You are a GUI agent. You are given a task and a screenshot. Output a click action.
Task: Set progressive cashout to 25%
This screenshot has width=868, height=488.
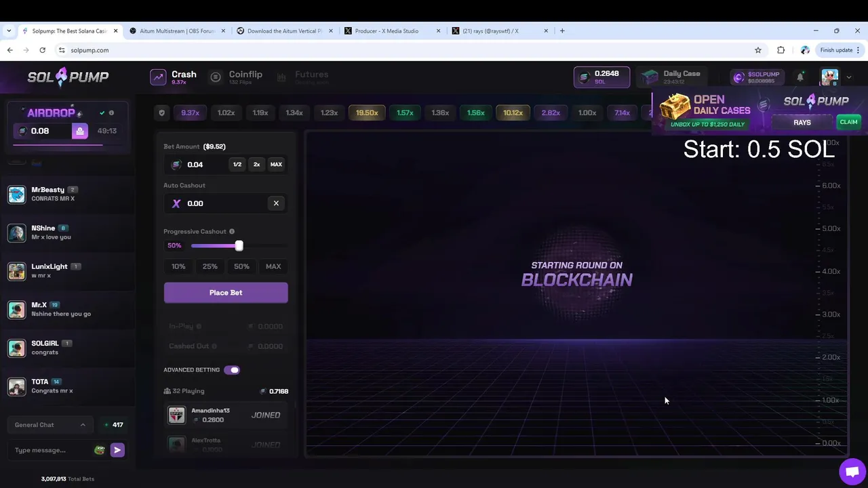point(210,266)
